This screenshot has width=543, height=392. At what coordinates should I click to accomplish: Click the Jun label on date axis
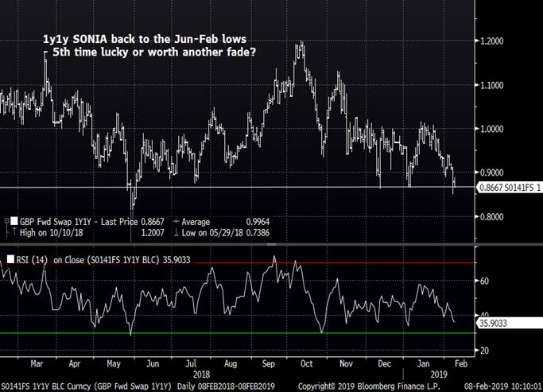pyautogui.click(x=153, y=363)
